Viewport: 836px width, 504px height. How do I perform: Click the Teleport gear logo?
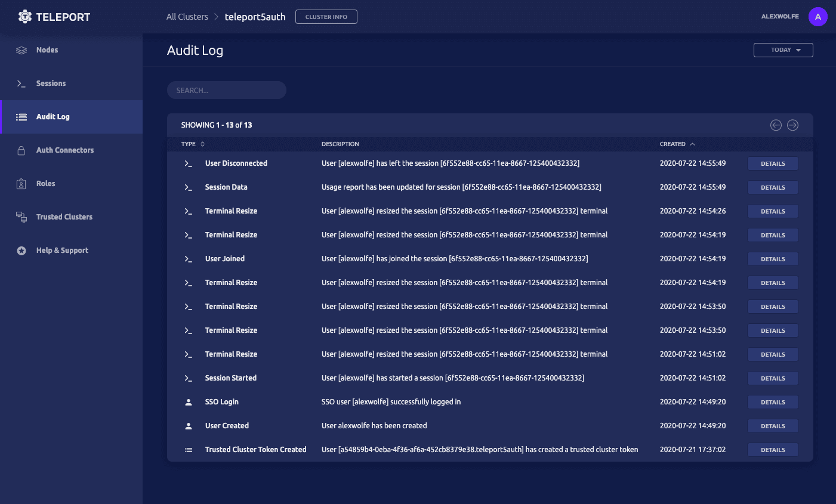click(24, 16)
